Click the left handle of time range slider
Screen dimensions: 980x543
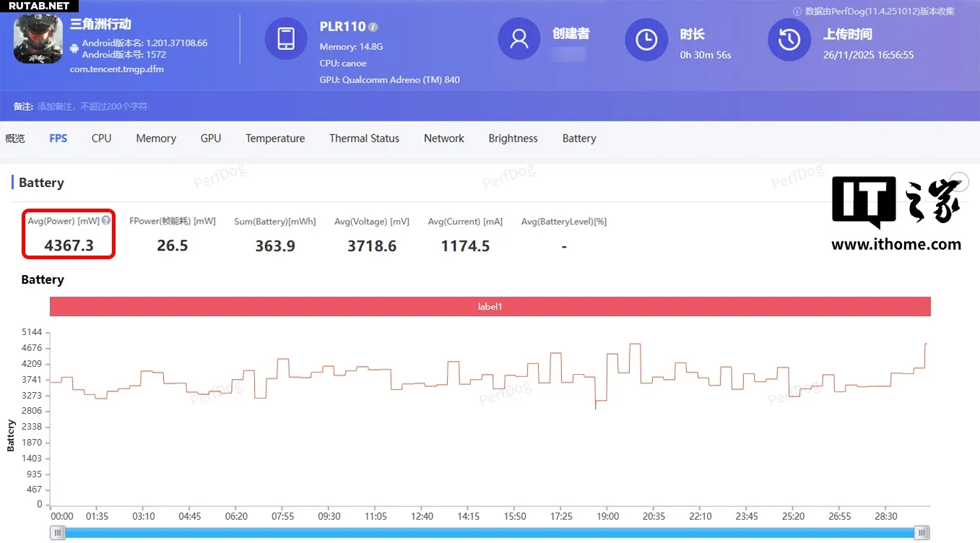point(58,533)
